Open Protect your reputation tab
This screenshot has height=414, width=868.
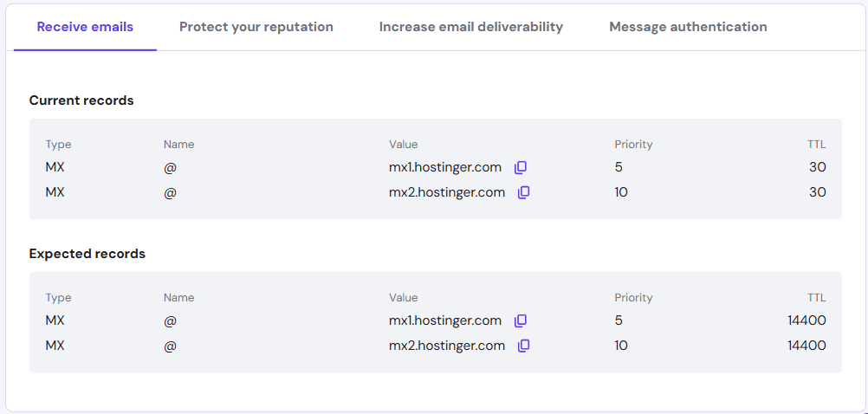[x=256, y=27]
